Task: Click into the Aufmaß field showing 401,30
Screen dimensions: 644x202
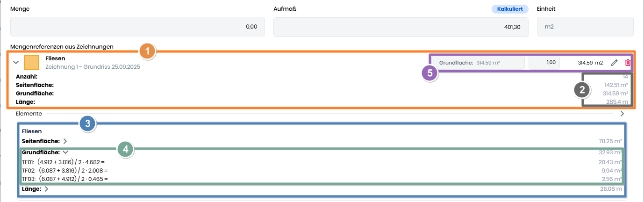Action: [401, 27]
